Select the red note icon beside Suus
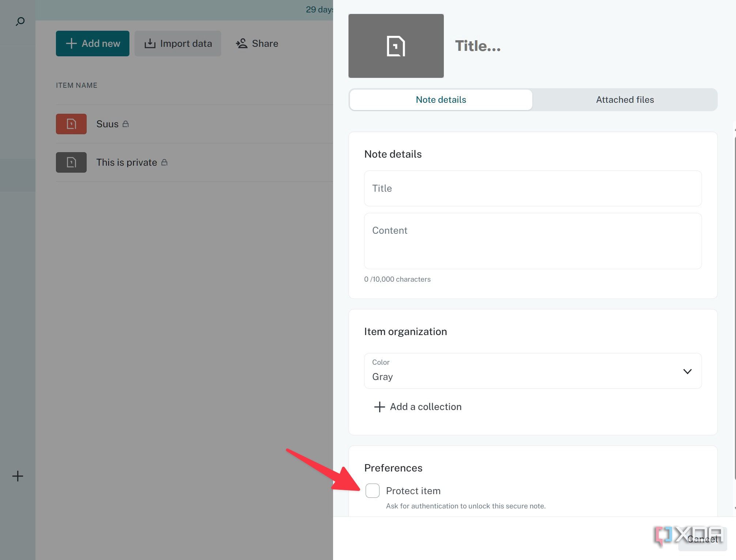The image size is (736, 560). coord(71,124)
